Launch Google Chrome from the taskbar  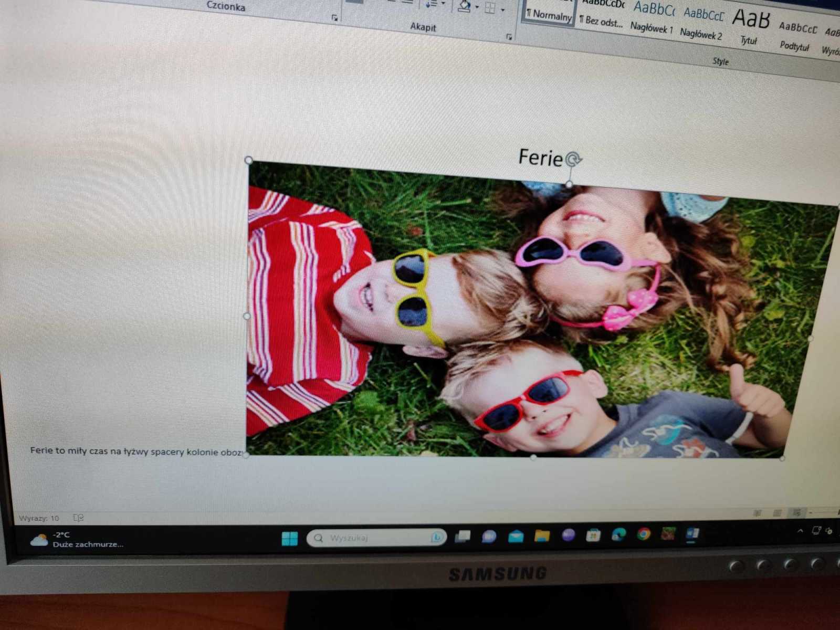(644, 534)
